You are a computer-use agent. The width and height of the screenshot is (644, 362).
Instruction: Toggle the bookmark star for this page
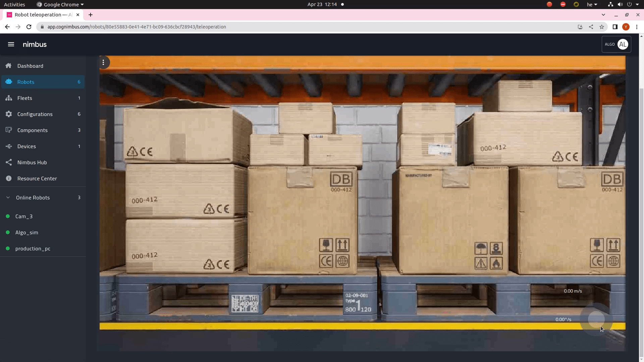[x=602, y=27]
